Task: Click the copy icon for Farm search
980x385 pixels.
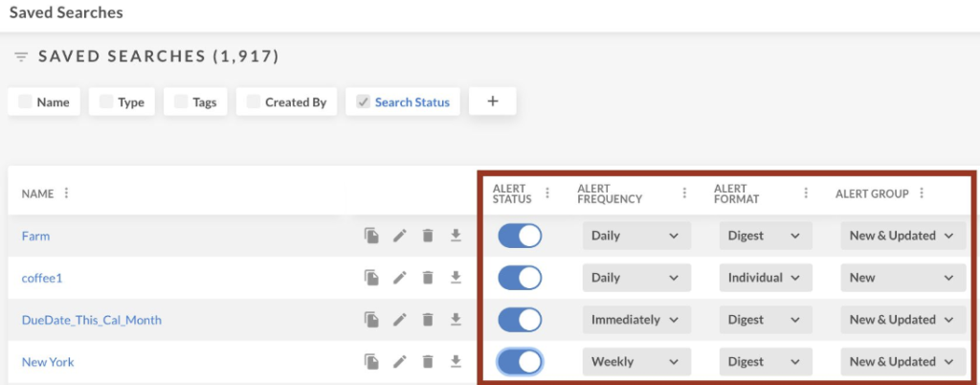Action: point(371,236)
